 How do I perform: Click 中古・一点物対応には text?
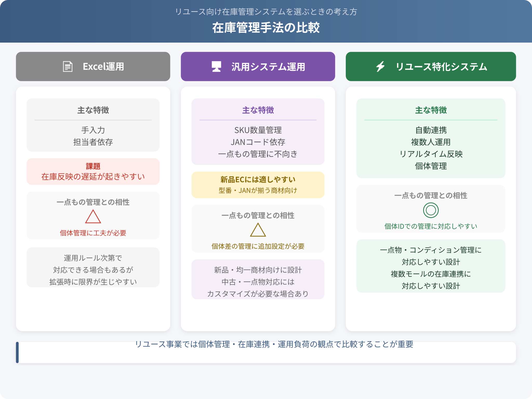(x=258, y=282)
